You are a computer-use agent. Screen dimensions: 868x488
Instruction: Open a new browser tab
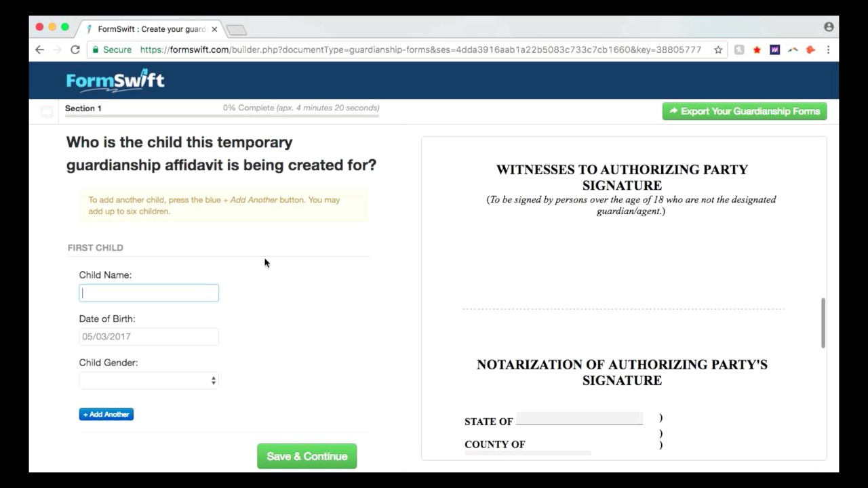pyautogui.click(x=236, y=30)
